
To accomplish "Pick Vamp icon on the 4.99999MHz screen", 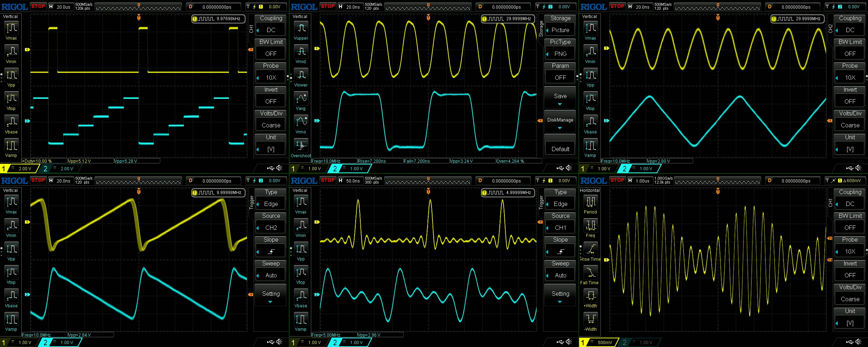I will [x=301, y=319].
